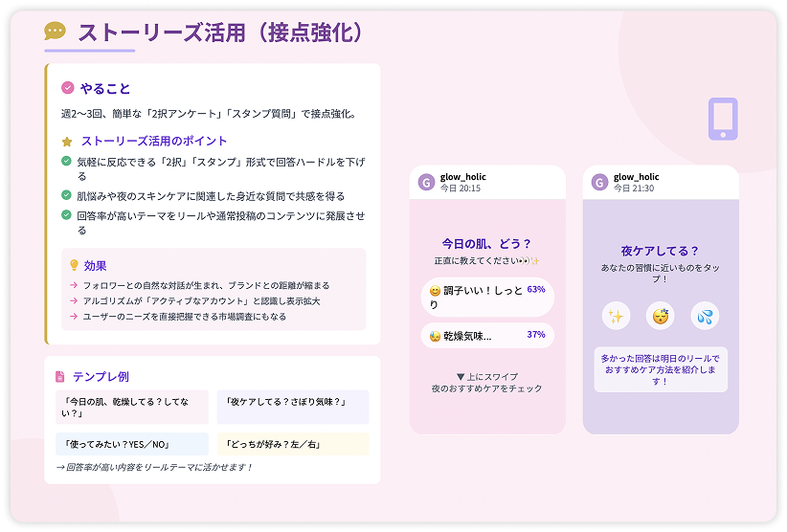Viewport: 787px width, 532px height.
Task: Click the ストーリーズ活用のポイント heading
Action: tap(154, 141)
